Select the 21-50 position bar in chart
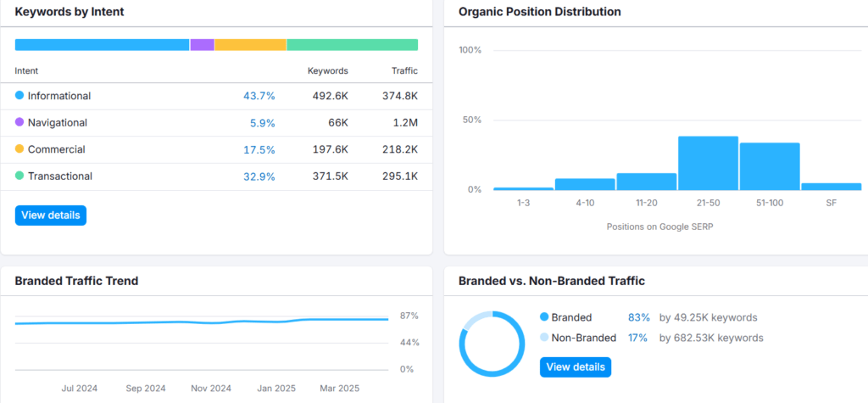Image resolution: width=868 pixels, height=403 pixels. click(x=708, y=163)
